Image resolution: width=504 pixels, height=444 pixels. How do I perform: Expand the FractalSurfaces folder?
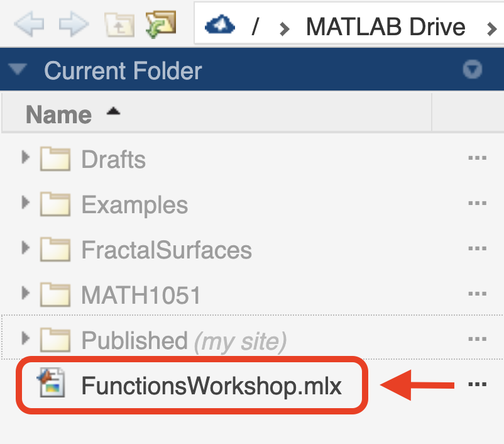25,248
